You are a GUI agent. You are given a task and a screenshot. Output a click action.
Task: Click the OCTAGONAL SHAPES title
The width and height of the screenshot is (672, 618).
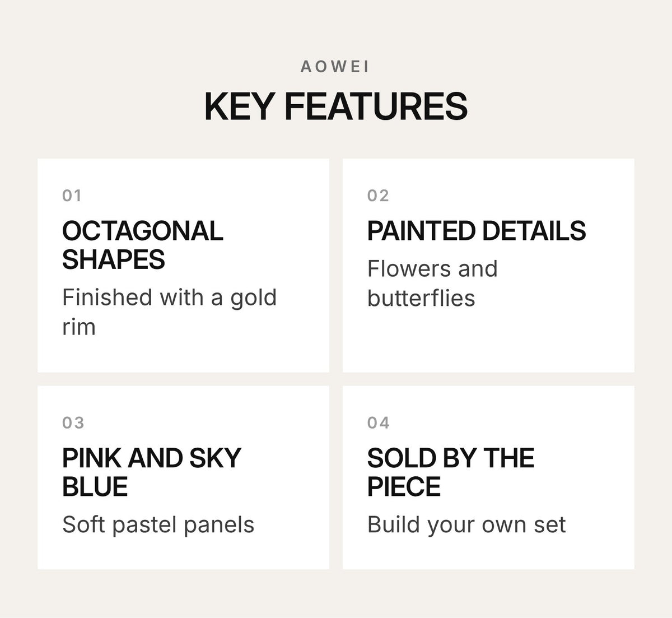click(x=143, y=245)
